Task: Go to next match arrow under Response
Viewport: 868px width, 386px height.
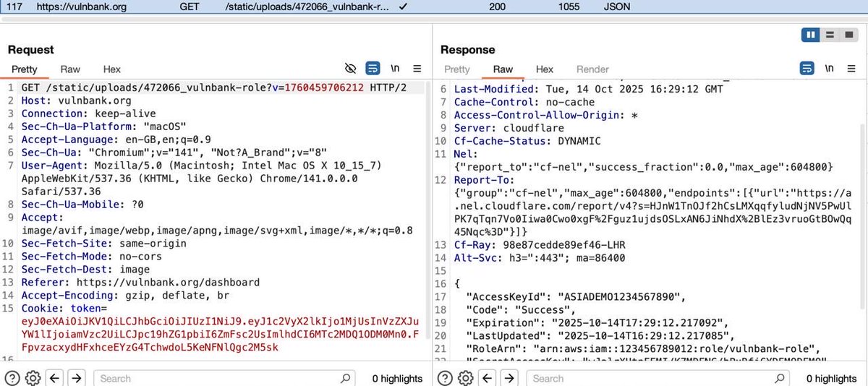Action: coord(509,377)
